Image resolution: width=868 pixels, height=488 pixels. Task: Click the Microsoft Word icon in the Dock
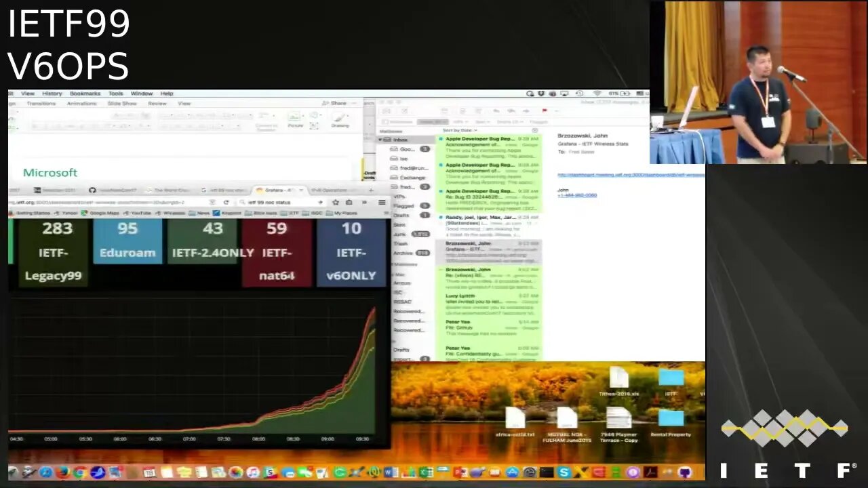click(391, 472)
